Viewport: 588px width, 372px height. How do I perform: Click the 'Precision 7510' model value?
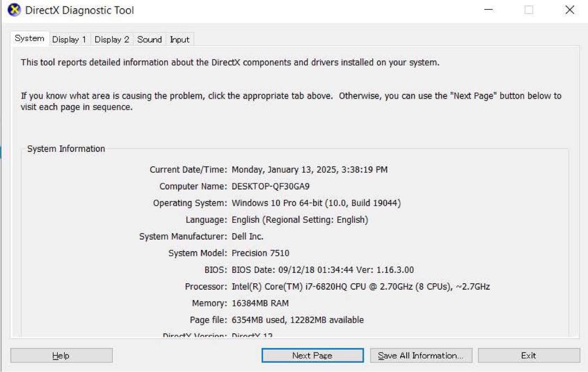click(261, 253)
